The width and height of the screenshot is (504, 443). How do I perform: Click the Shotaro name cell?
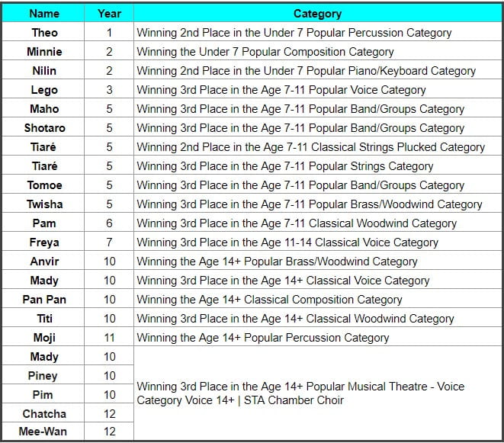[x=44, y=128]
